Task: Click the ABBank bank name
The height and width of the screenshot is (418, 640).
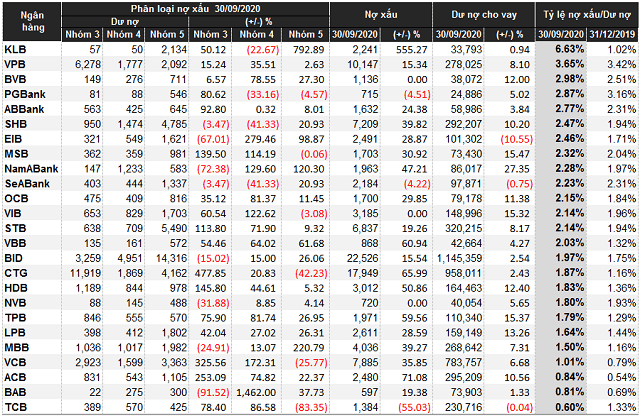Action: (x=24, y=109)
